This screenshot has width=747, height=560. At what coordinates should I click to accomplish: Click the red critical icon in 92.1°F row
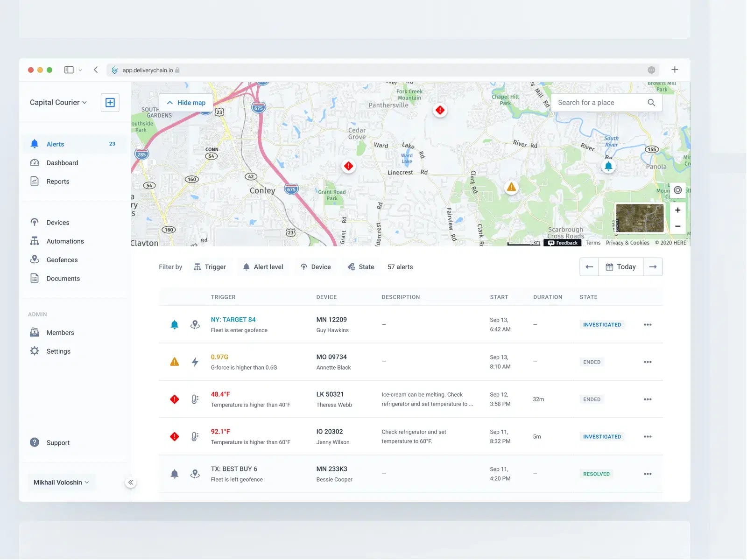click(175, 436)
